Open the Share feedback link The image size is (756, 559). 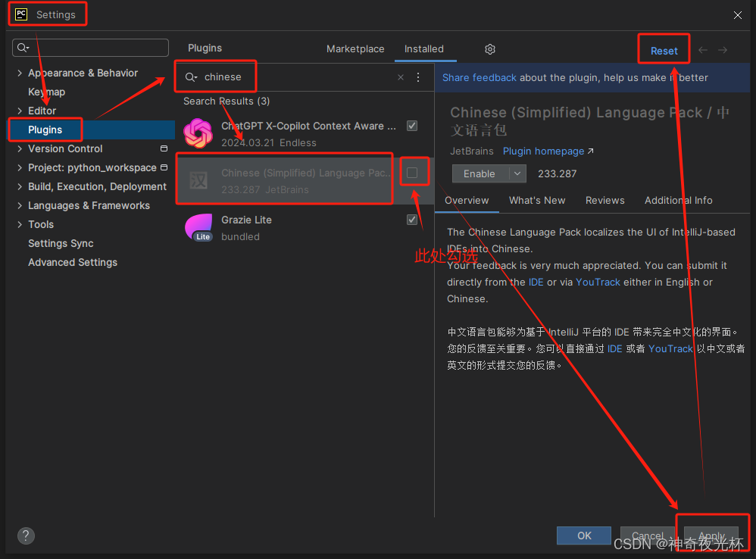pyautogui.click(x=480, y=77)
